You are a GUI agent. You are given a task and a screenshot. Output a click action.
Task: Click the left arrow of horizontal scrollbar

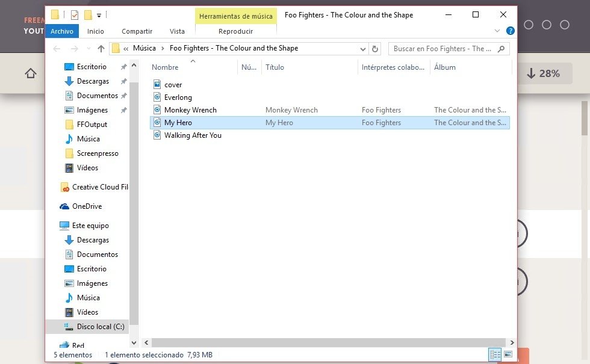pos(146,342)
